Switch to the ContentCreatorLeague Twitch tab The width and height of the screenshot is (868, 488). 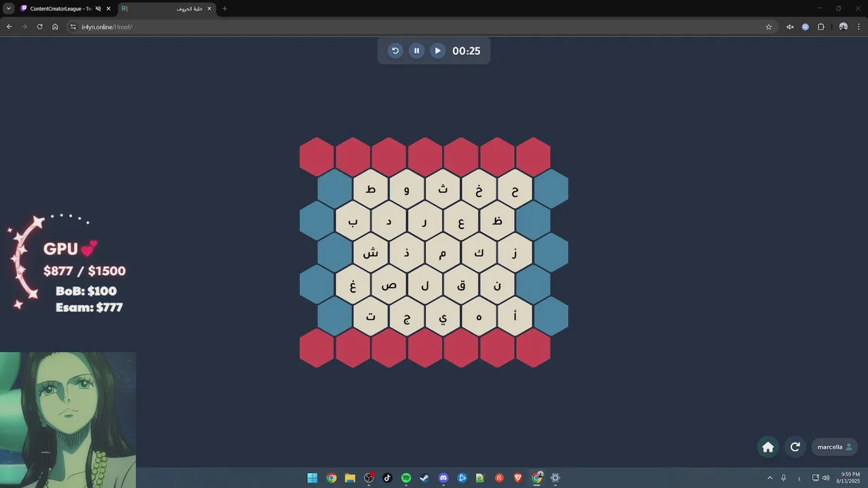coord(60,9)
